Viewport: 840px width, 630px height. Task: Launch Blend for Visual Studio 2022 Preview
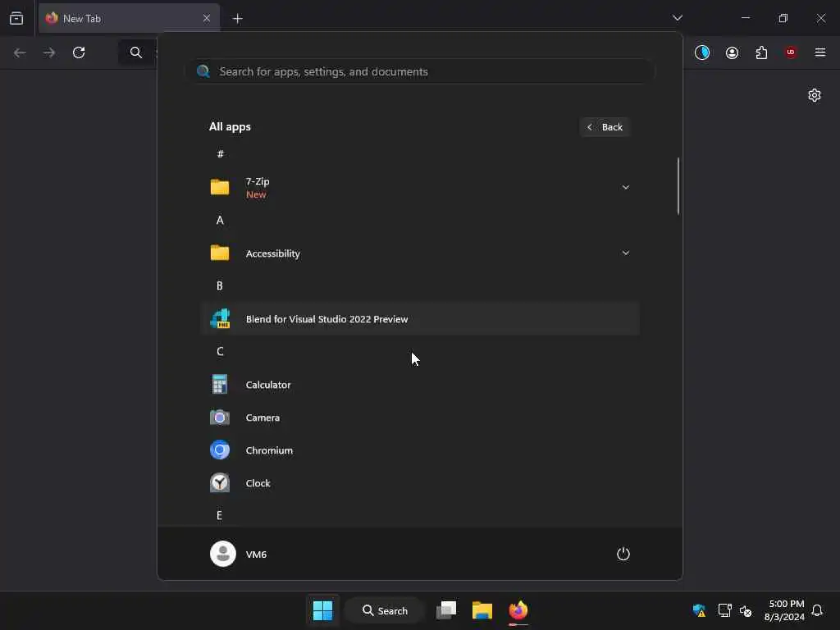420,319
